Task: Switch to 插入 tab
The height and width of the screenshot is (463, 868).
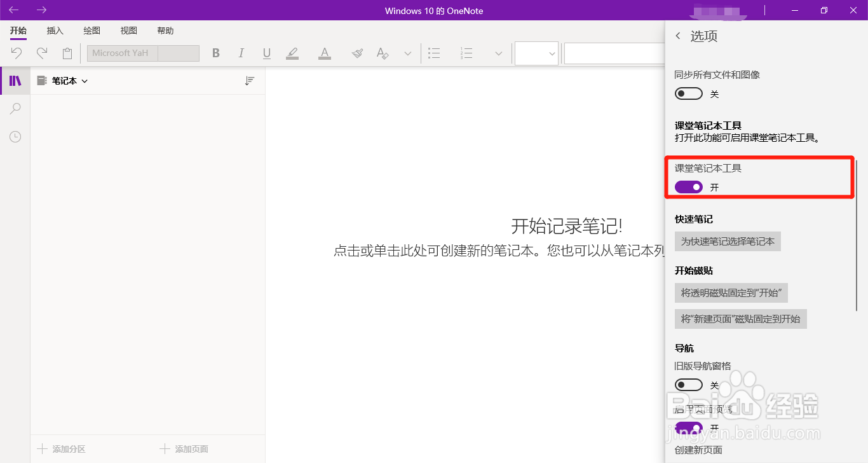Action: point(55,31)
